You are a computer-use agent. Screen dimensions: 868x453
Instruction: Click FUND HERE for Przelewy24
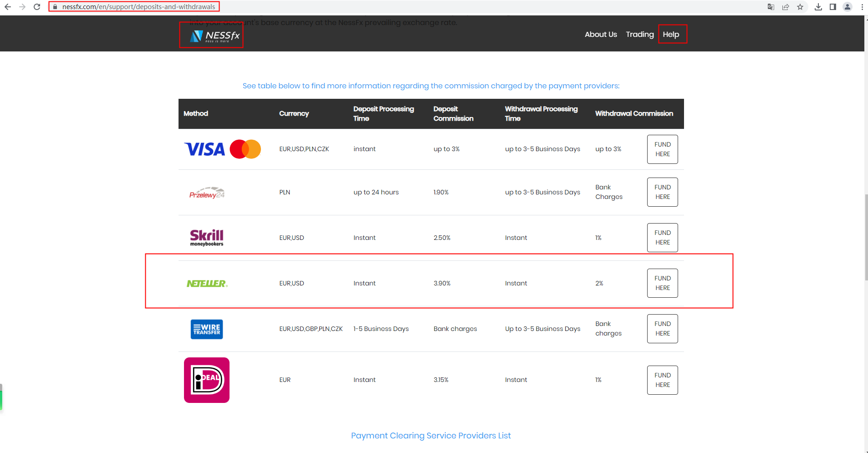pos(663,192)
